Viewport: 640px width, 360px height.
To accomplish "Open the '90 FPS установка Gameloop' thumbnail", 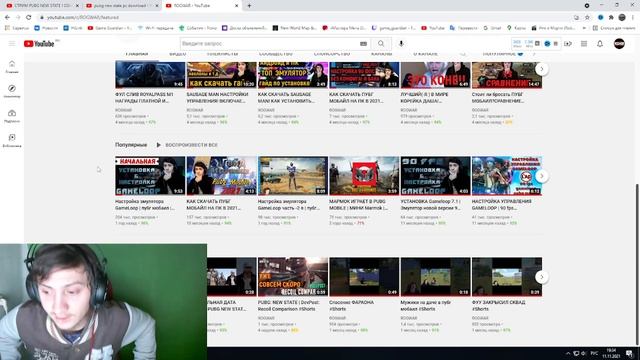I will (436, 176).
